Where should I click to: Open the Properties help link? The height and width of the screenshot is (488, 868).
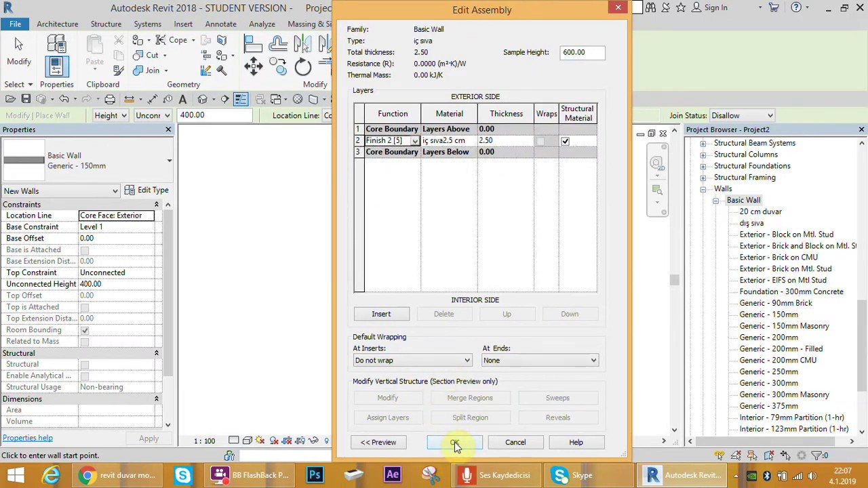[x=27, y=438]
